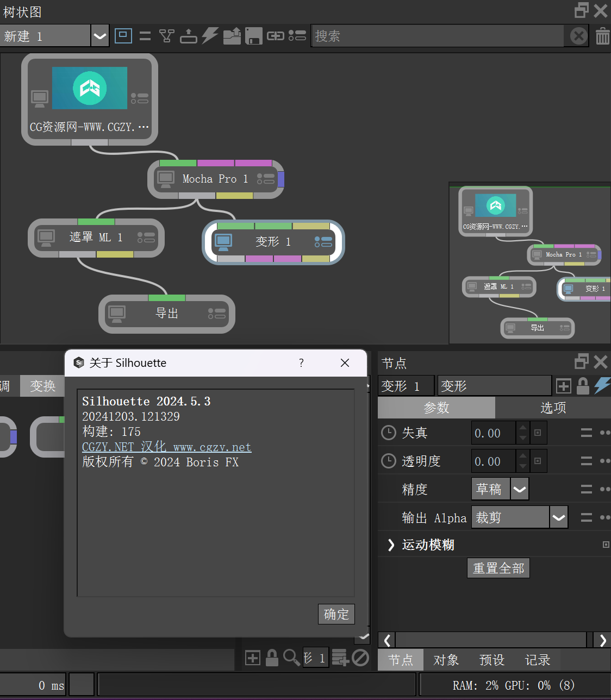Click in the 搜索 search field
611x700 pixels.
click(438, 36)
